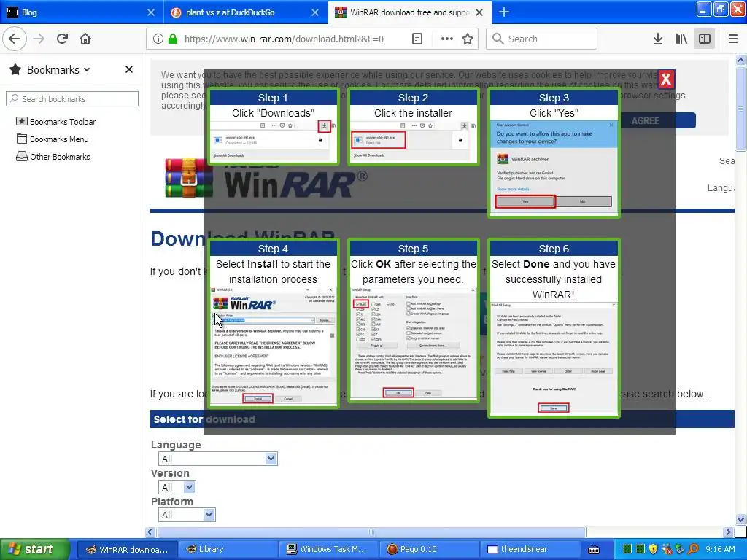This screenshot has height=560, width=747.
Task: Click the horizontal scrollbar right arrow
Action: tap(728, 532)
